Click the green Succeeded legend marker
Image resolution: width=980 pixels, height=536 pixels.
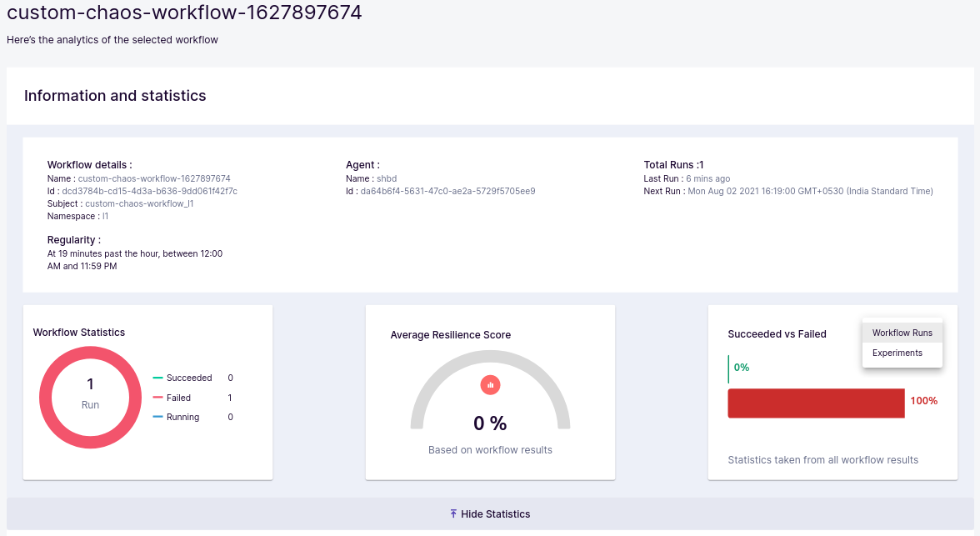[157, 378]
